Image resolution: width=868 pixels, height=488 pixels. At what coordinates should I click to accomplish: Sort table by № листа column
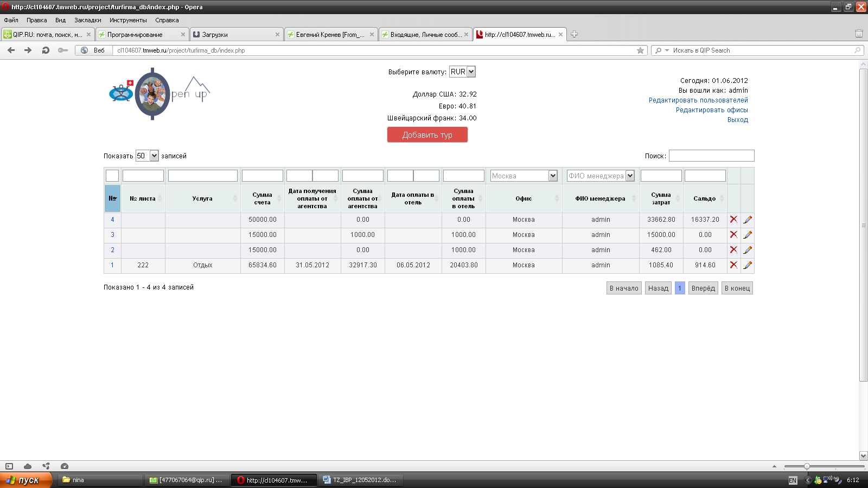pos(143,198)
